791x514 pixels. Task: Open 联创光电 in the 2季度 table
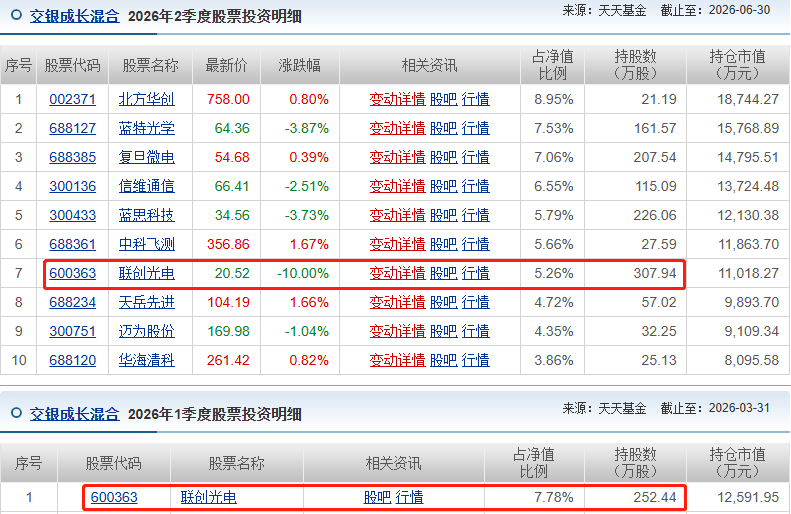147,273
